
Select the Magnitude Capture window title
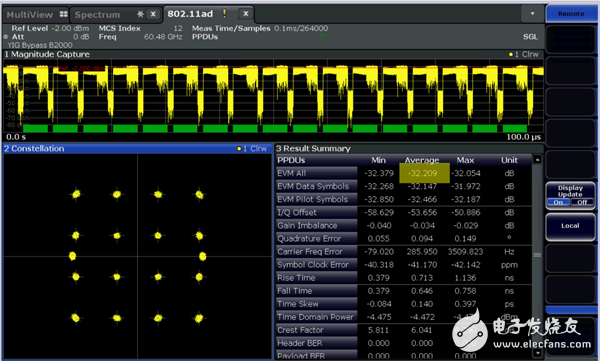pyautogui.click(x=47, y=54)
